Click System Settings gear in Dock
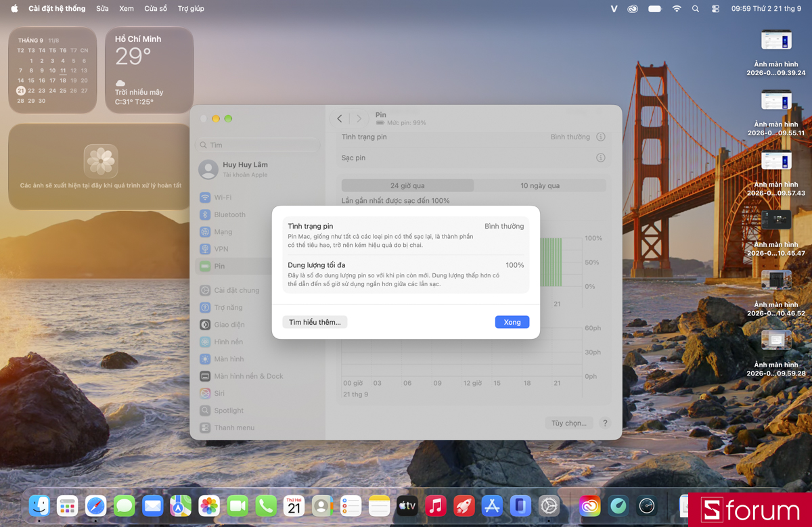The image size is (812, 527). 549,505
